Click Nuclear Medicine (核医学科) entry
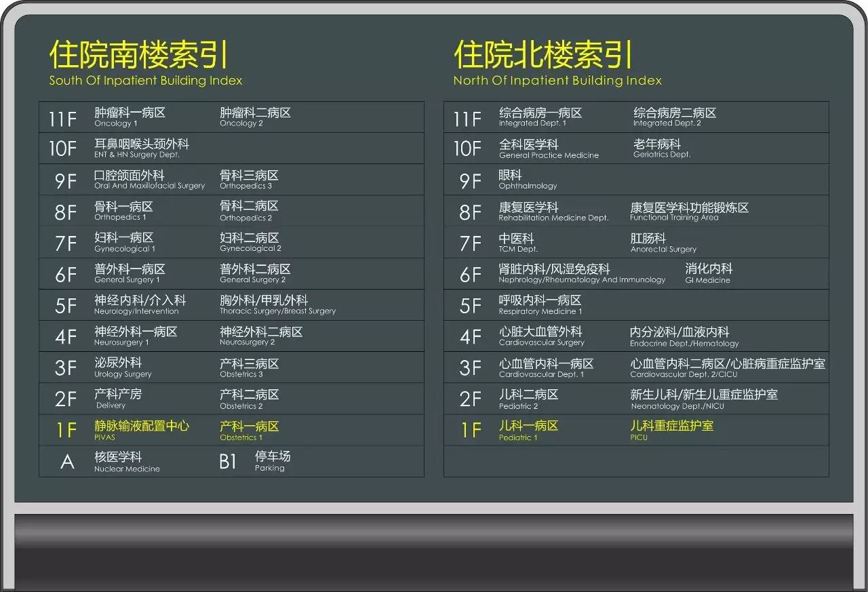 point(127,462)
